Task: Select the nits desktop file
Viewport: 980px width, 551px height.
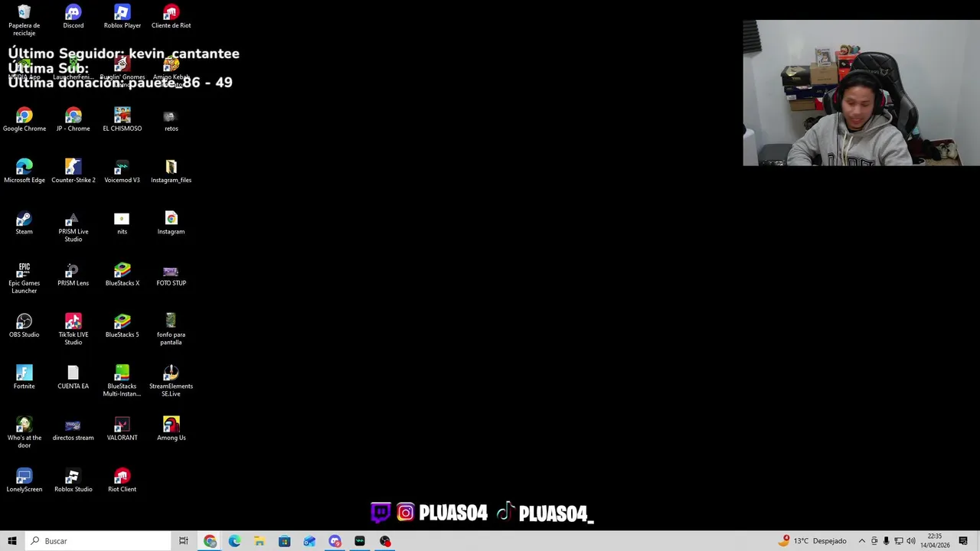Action: pos(122,223)
